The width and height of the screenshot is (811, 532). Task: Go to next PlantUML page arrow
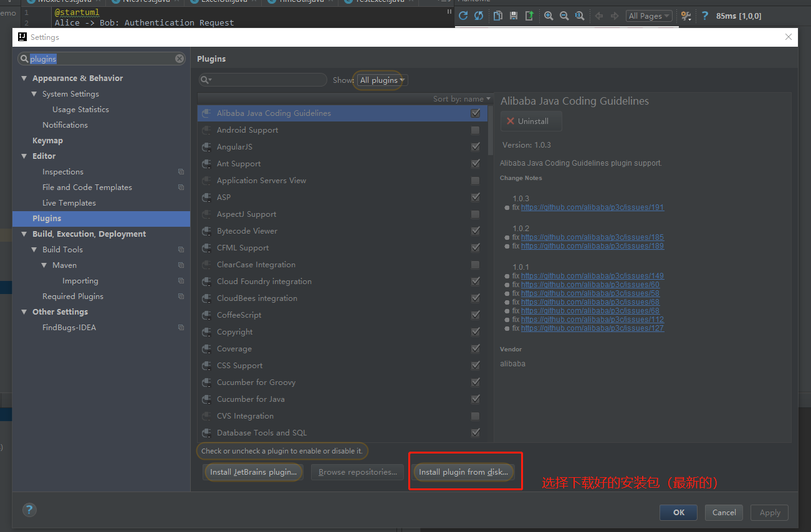tap(615, 16)
